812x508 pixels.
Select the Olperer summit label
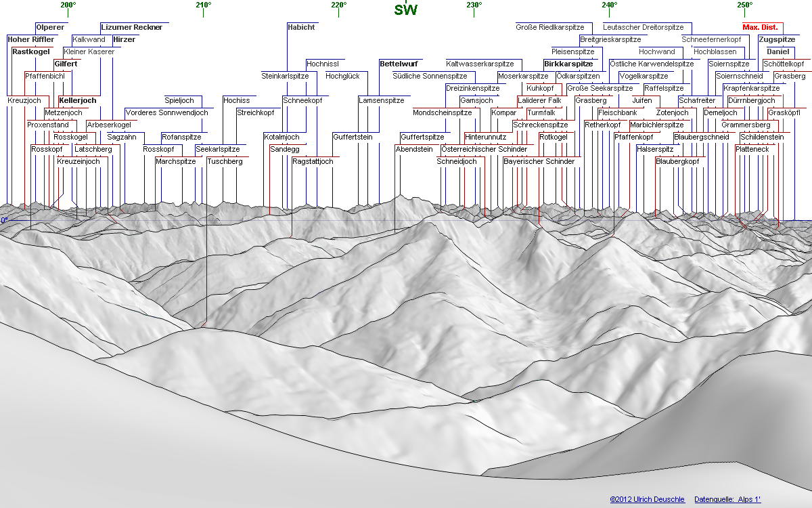click(50, 27)
